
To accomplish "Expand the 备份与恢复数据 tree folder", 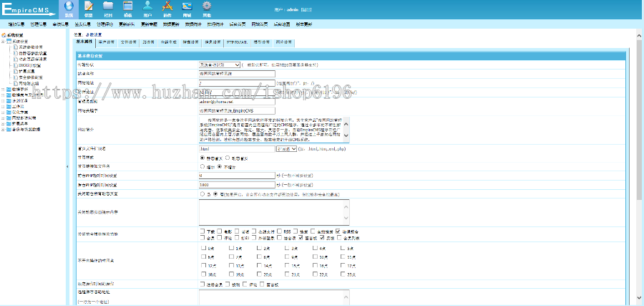I will coord(4,129).
